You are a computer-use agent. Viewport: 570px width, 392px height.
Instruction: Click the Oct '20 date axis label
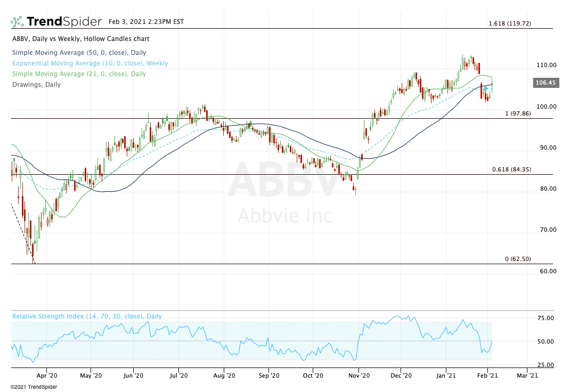click(x=313, y=375)
